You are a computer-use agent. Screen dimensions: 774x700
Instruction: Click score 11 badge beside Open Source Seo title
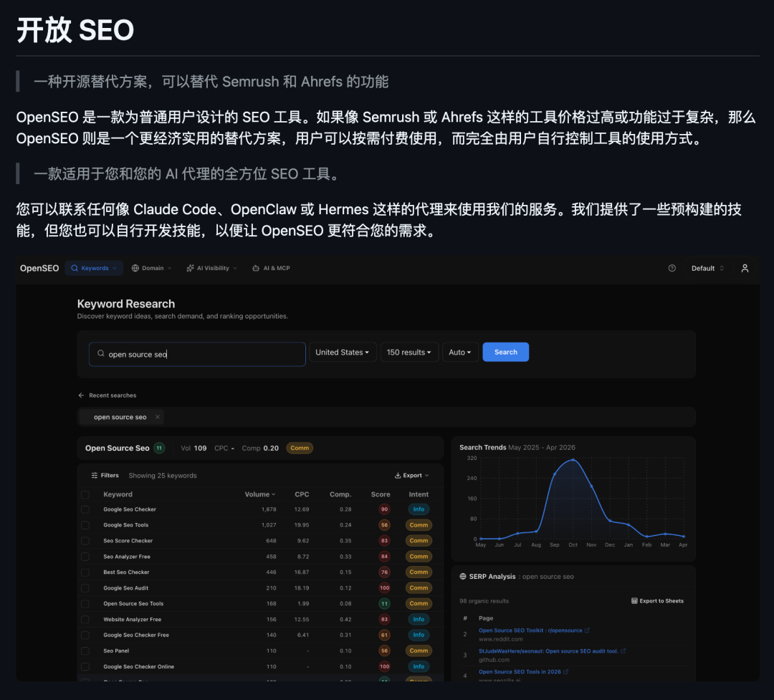click(x=159, y=449)
